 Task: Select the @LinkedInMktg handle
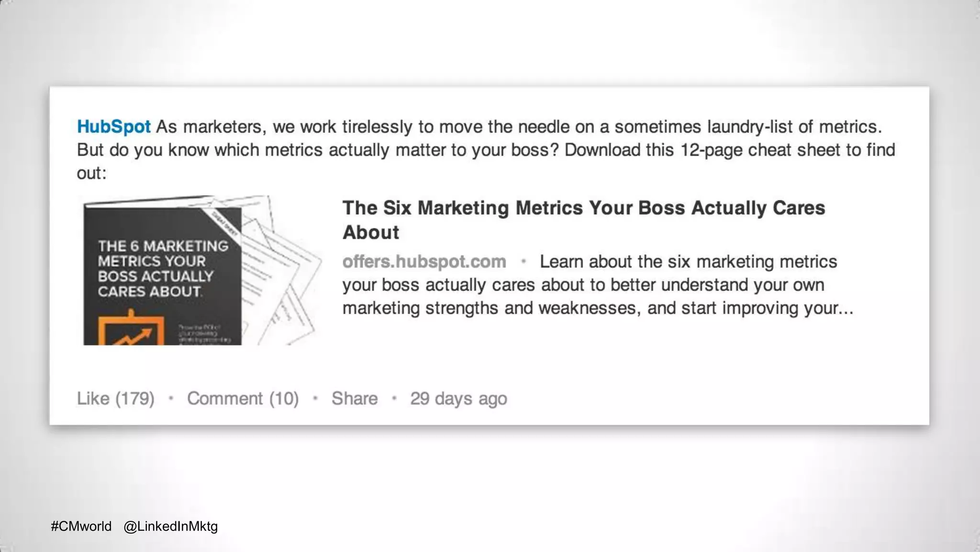[x=170, y=526]
